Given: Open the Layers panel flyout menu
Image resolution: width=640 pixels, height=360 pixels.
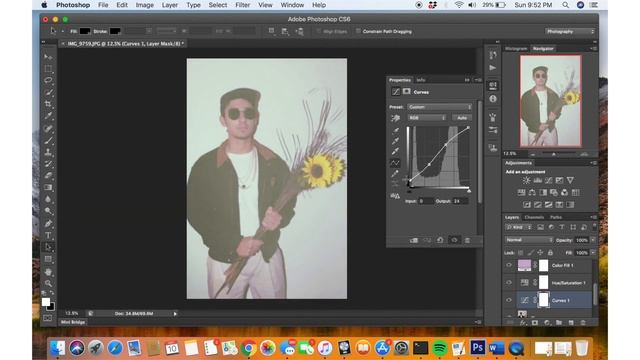Looking at the screenshot, I should click(593, 217).
